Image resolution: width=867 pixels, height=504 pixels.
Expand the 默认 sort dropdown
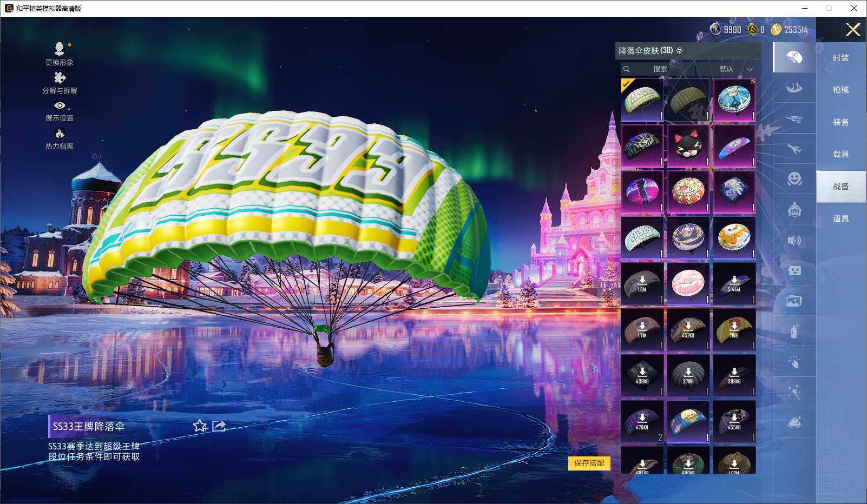pyautogui.click(x=734, y=69)
